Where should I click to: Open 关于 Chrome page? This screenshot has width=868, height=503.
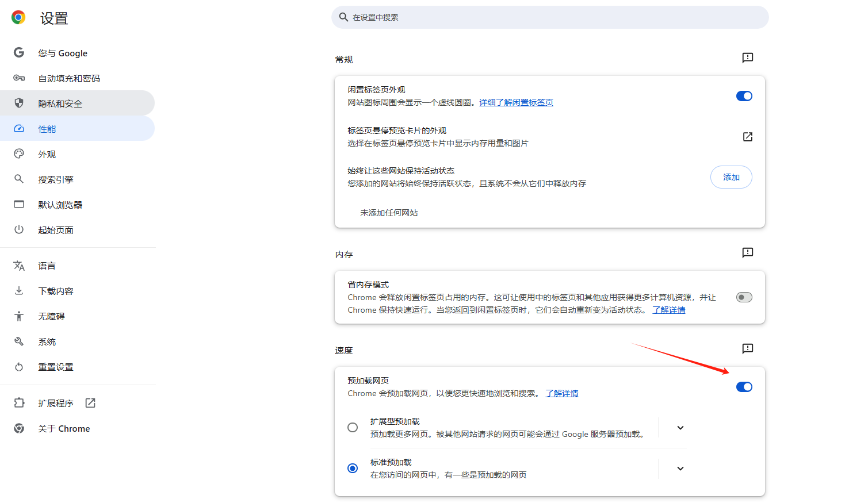pos(77,428)
